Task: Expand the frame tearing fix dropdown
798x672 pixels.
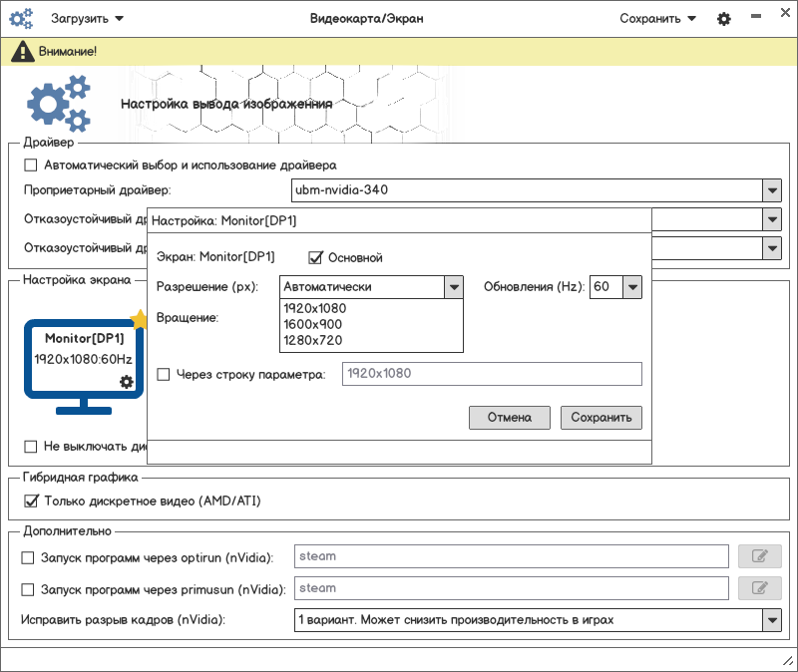Action: pyautogui.click(x=771, y=620)
